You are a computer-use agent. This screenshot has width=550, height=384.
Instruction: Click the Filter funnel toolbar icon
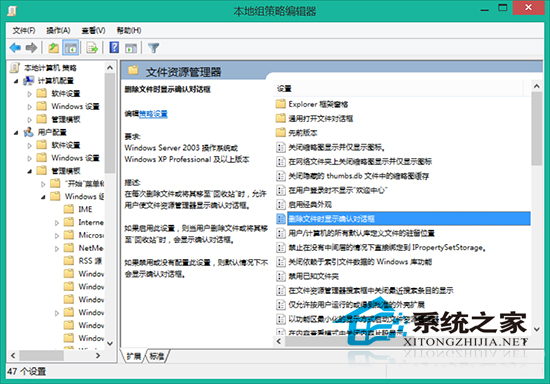click(153, 48)
